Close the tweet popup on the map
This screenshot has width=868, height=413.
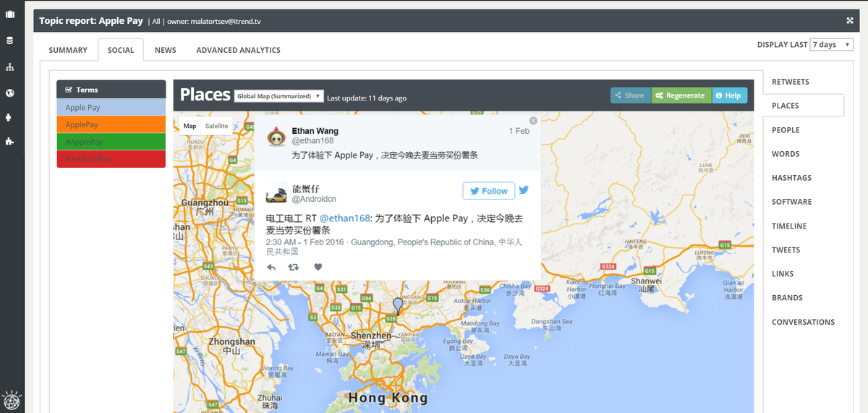tap(533, 121)
